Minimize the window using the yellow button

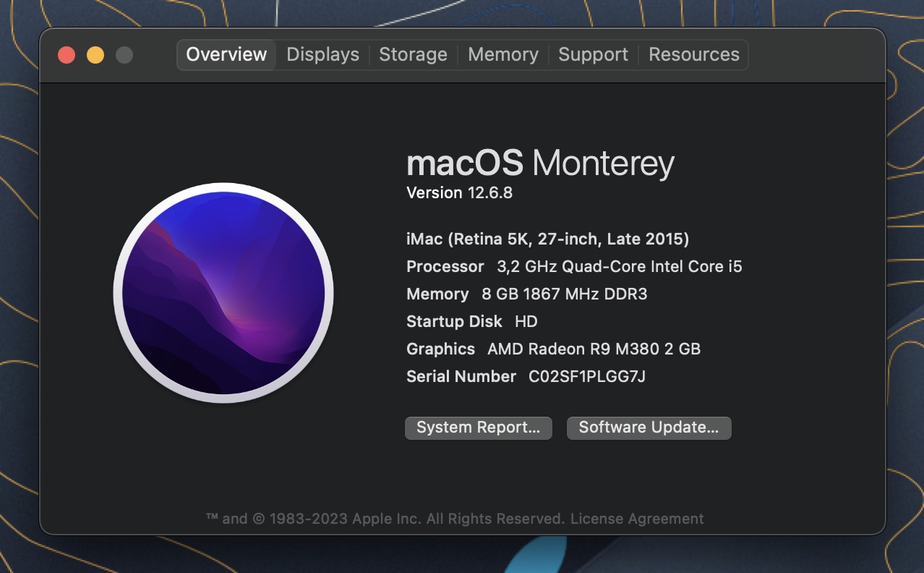(95, 55)
